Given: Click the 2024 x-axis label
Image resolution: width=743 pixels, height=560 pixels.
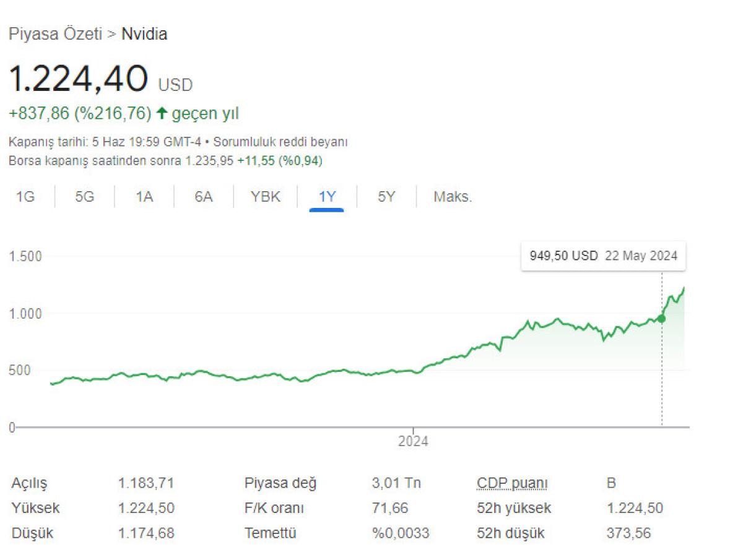Looking at the screenshot, I should 413,442.
